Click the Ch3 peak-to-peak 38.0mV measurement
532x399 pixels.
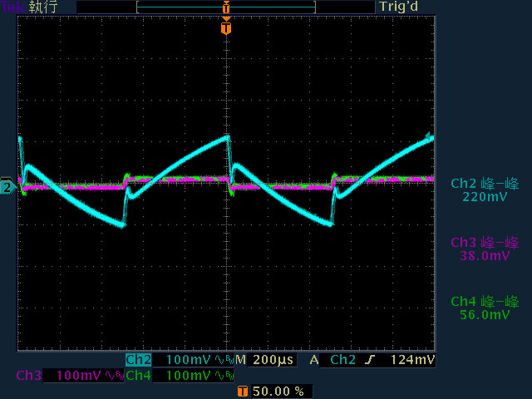pyautogui.click(x=485, y=249)
